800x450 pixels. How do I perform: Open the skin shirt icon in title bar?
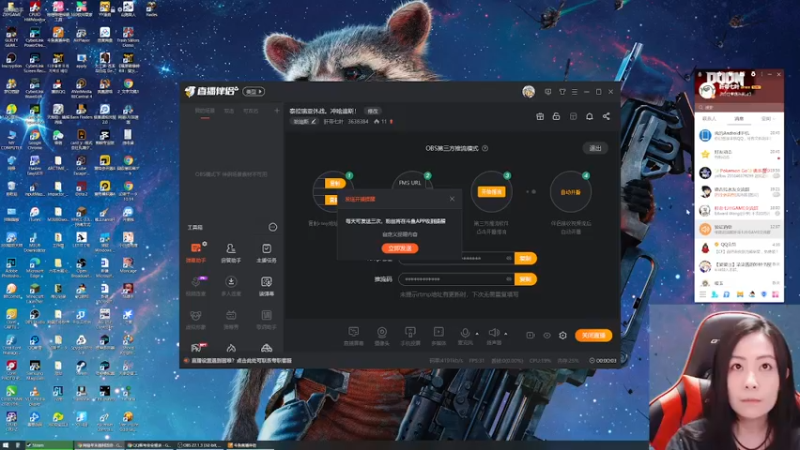(x=562, y=92)
